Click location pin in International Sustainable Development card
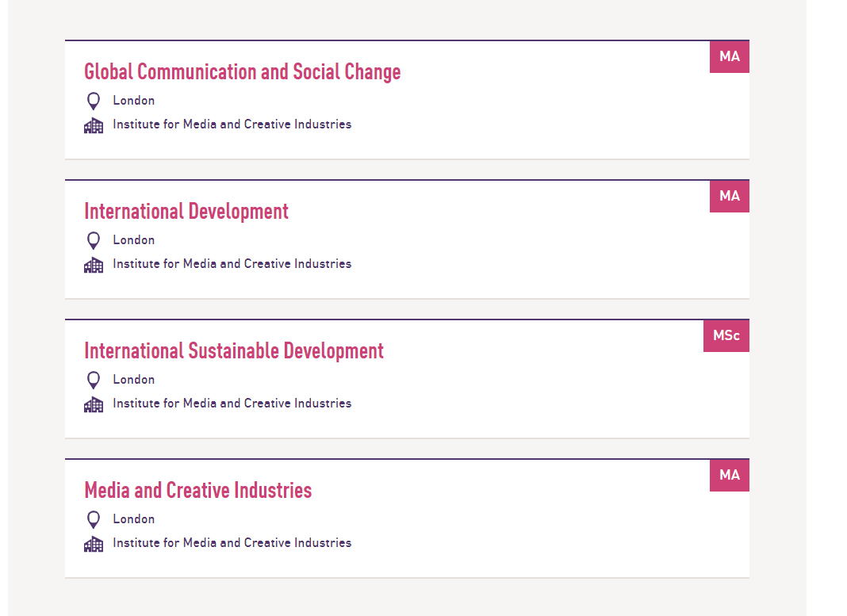Screen dimensions: 847x616 pos(94,380)
